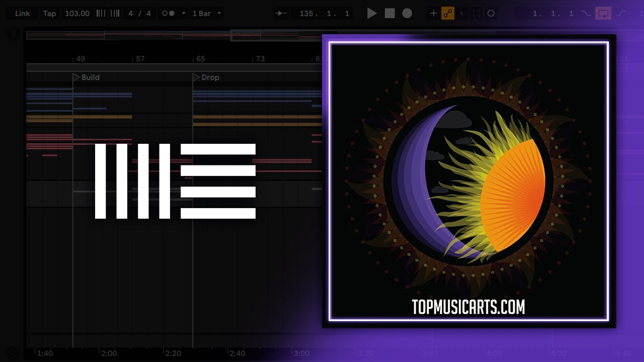Click the 1:40 mark on time ruler
644x362 pixels.
[45, 353]
